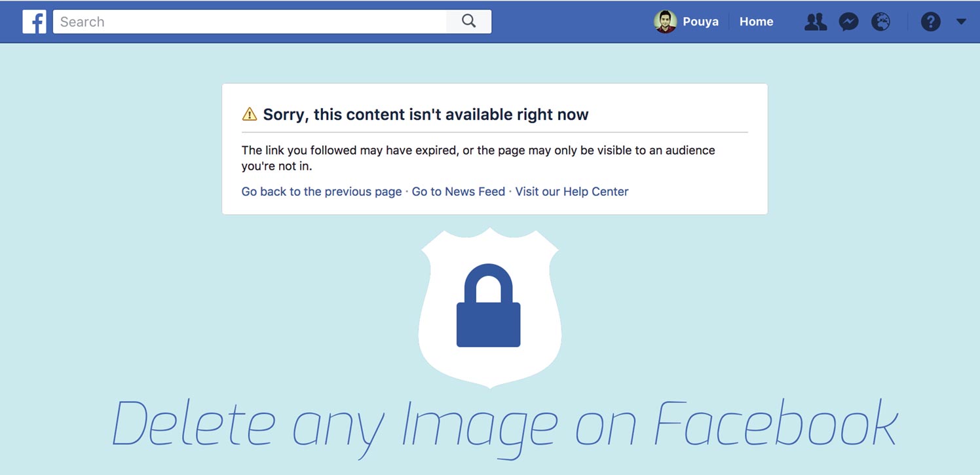The height and width of the screenshot is (475, 980).
Task: Click the Facebook logo icon
Action: pos(34,22)
